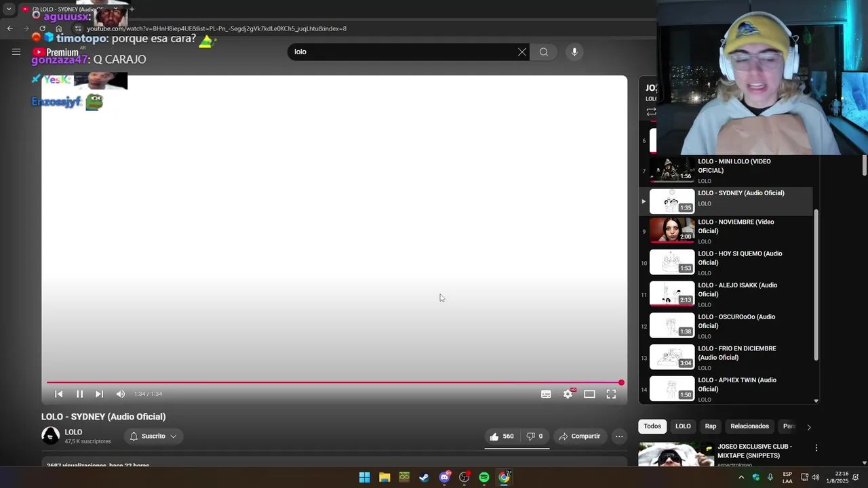Open a new browser tab
The image size is (868, 488).
(x=132, y=9)
